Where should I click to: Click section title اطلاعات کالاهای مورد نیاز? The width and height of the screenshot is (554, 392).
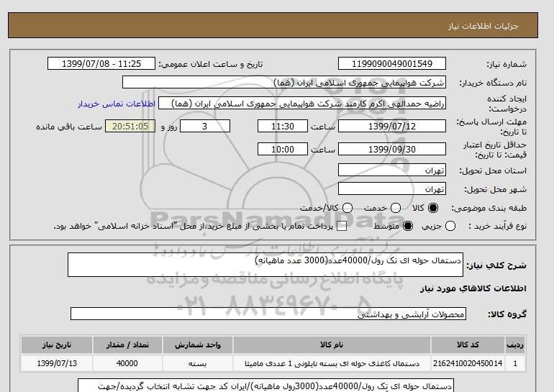click(x=473, y=288)
